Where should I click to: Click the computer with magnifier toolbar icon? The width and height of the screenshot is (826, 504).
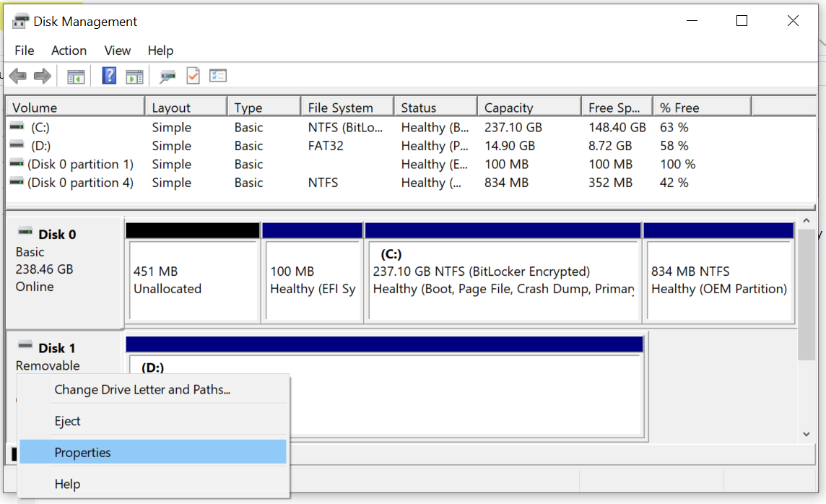point(168,75)
